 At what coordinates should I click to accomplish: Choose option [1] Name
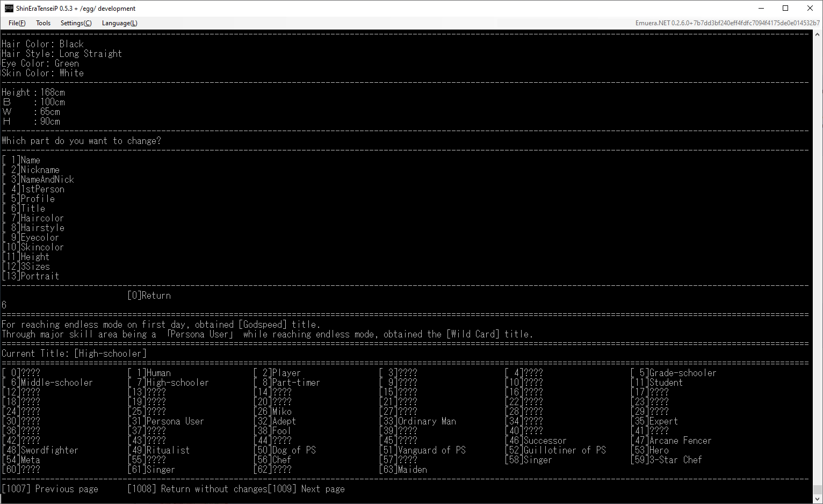[x=21, y=160]
